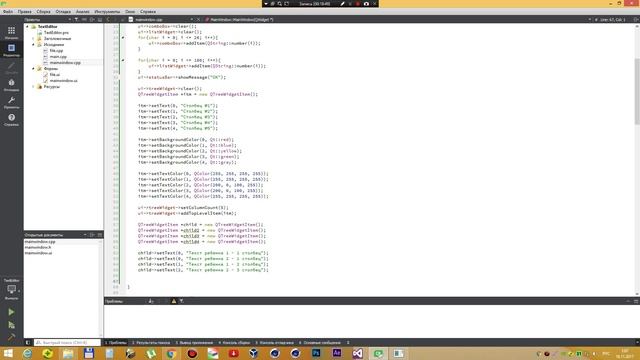Open Visual Studio from the Windows taskbar
The width and height of the screenshot is (640, 360).
pos(358,353)
